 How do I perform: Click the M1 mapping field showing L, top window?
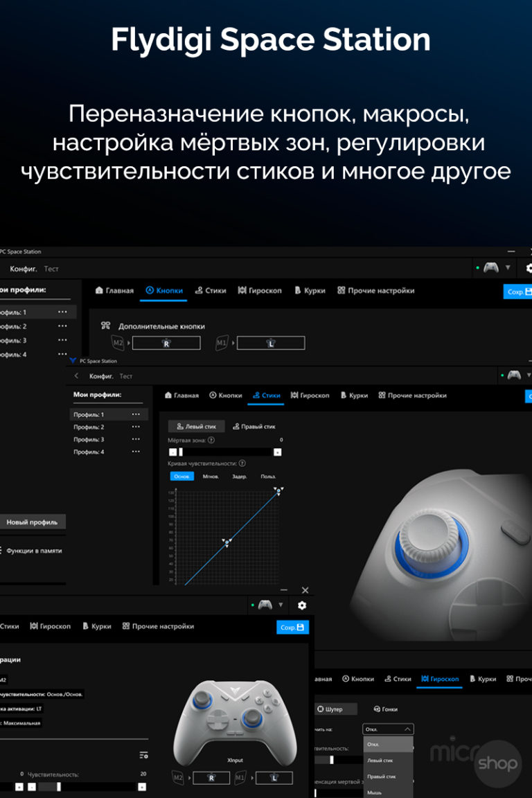coord(271,343)
